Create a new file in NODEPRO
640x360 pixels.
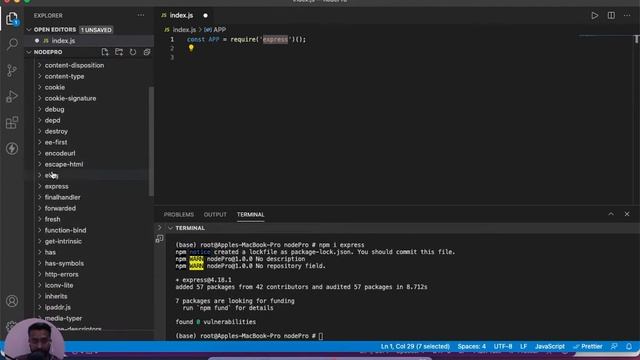[x=105, y=52]
